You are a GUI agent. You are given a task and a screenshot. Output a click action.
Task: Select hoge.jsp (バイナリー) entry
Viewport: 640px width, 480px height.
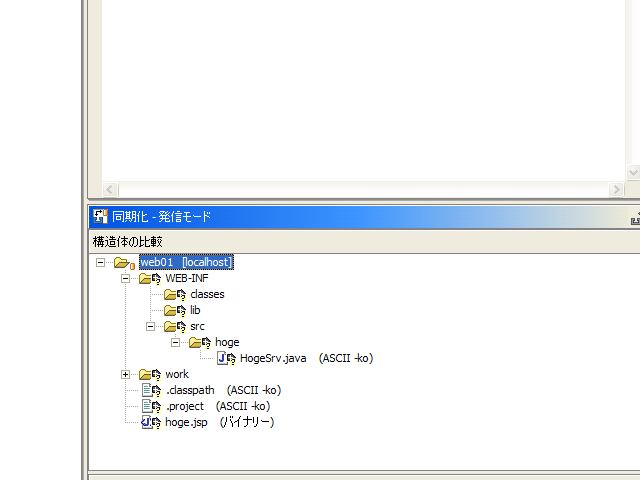point(219,422)
